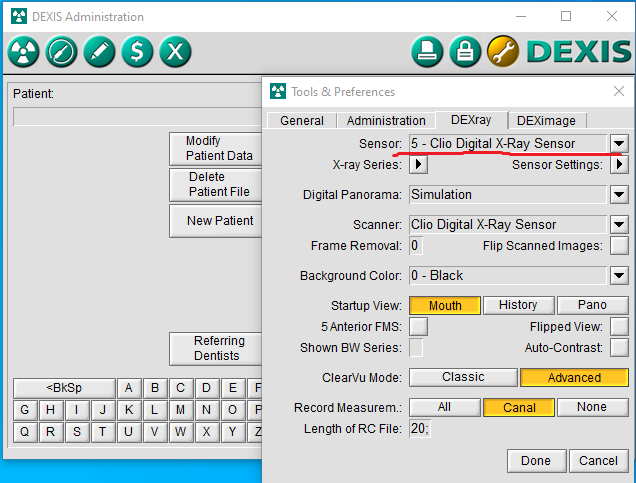Set Record Measurements to All
This screenshot has height=483, width=636.
click(x=445, y=407)
